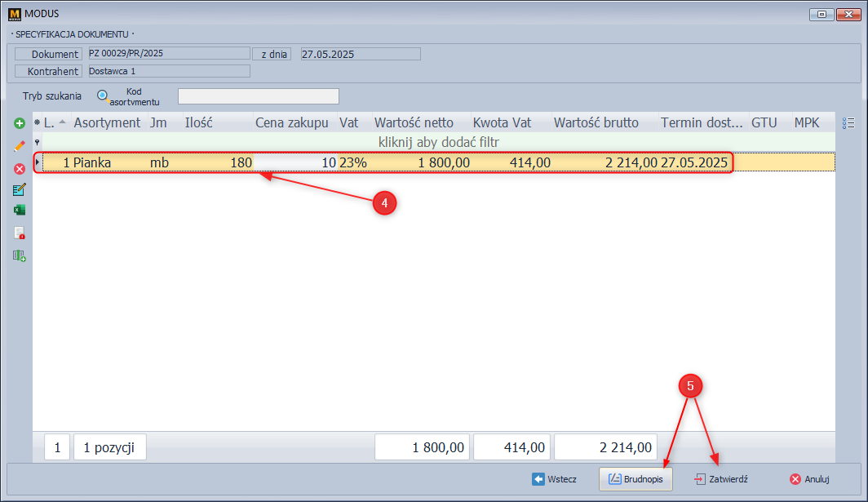Click the footer net total 1 800,00
Screen dimensions: 868x502
(x=422, y=447)
